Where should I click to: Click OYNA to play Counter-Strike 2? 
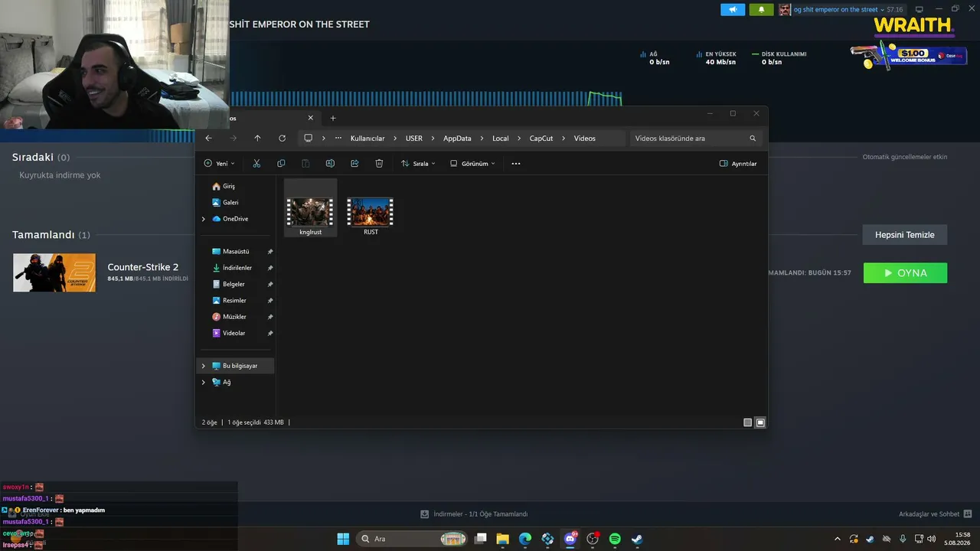(905, 273)
